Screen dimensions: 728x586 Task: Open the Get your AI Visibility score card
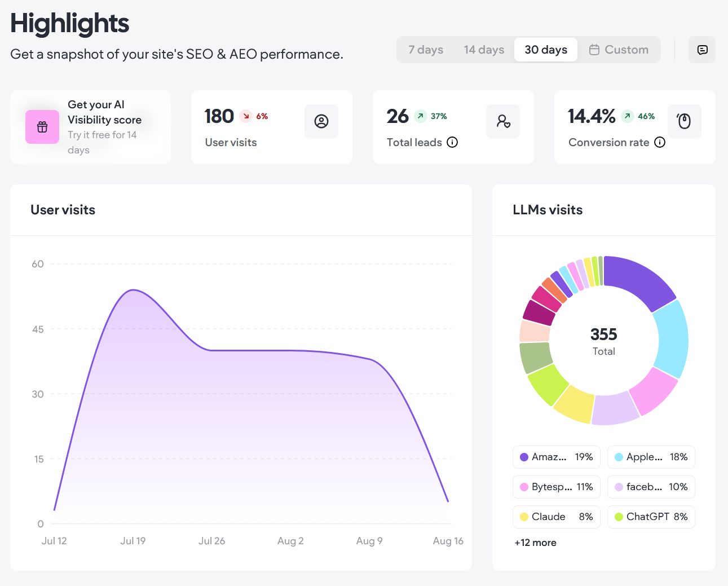click(x=90, y=127)
